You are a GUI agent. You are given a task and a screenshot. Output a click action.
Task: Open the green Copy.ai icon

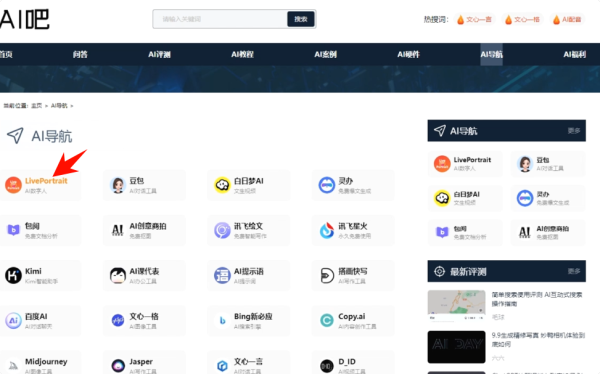[327, 320]
